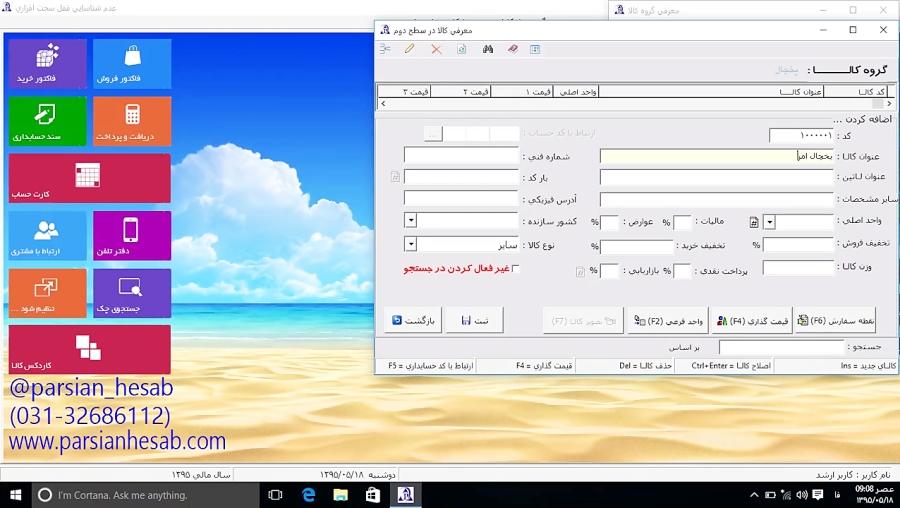
Task: Click the نقطه سفارش (F6) button
Action: [835, 320]
